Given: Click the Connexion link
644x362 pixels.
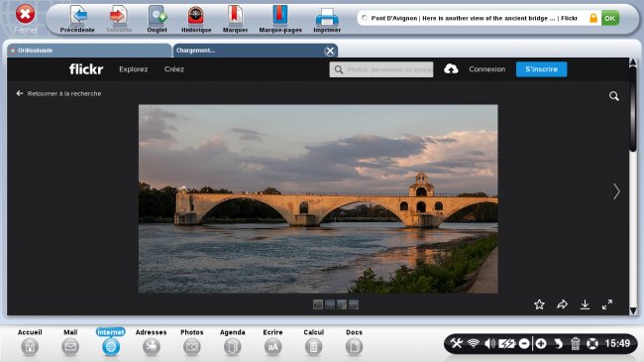Looking at the screenshot, I should [x=487, y=69].
